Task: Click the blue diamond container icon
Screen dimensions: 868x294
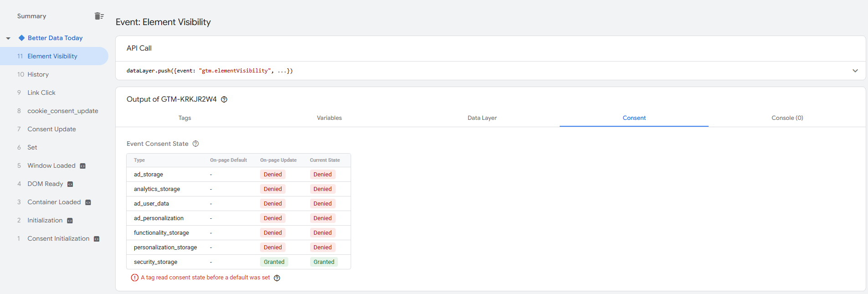Action: coord(21,38)
